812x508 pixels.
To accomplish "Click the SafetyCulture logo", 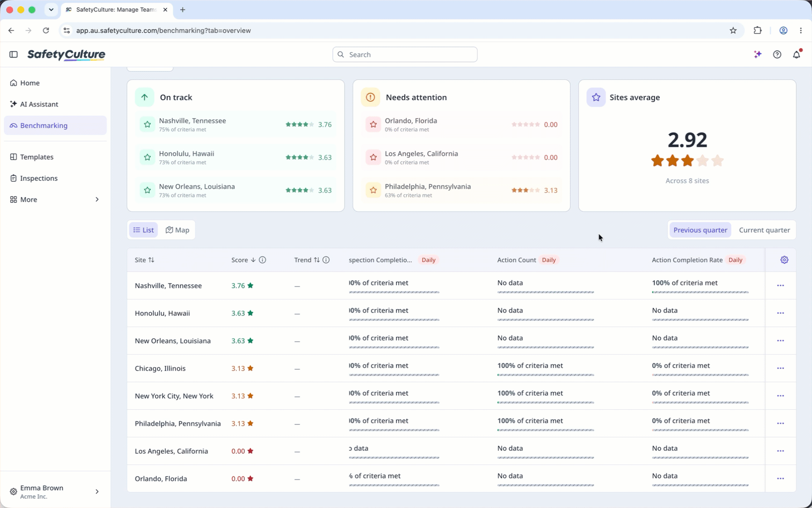I will pos(66,54).
